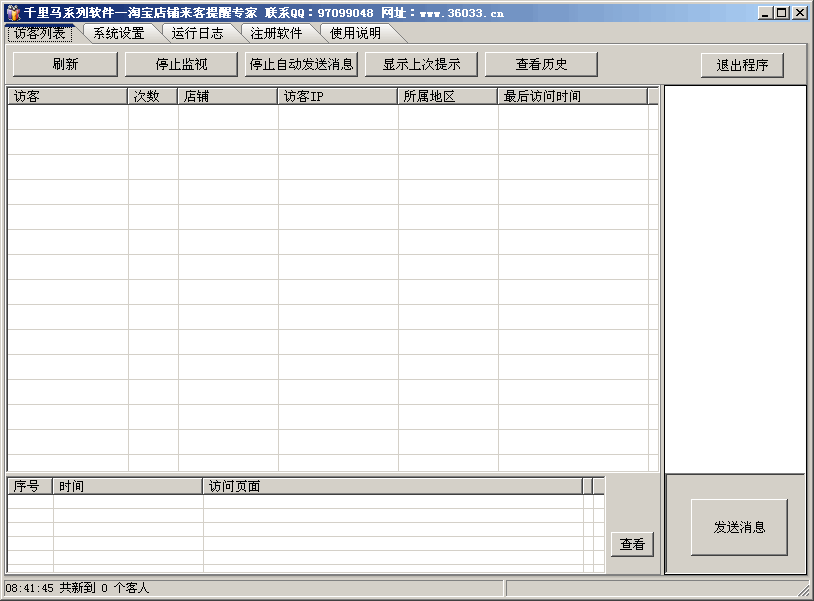Screen dimensions: 814x601
Task: Sort by the 店铺 column header
Action: (228, 97)
